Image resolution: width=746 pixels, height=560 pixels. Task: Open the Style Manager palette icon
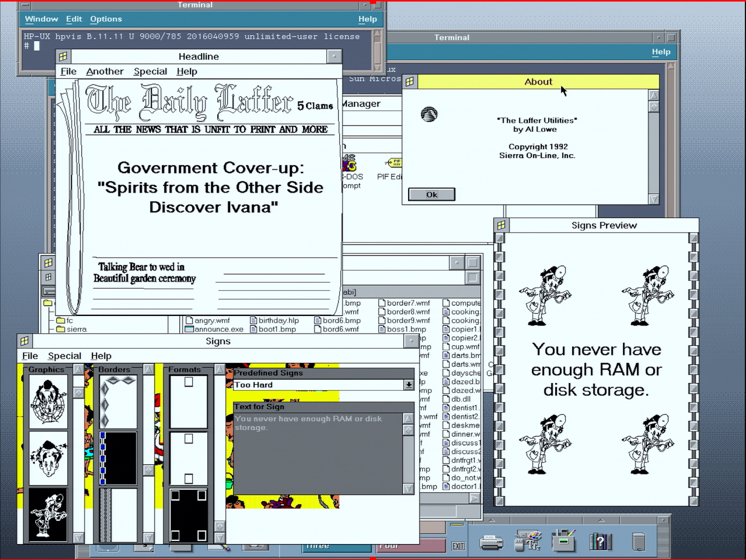(x=528, y=540)
